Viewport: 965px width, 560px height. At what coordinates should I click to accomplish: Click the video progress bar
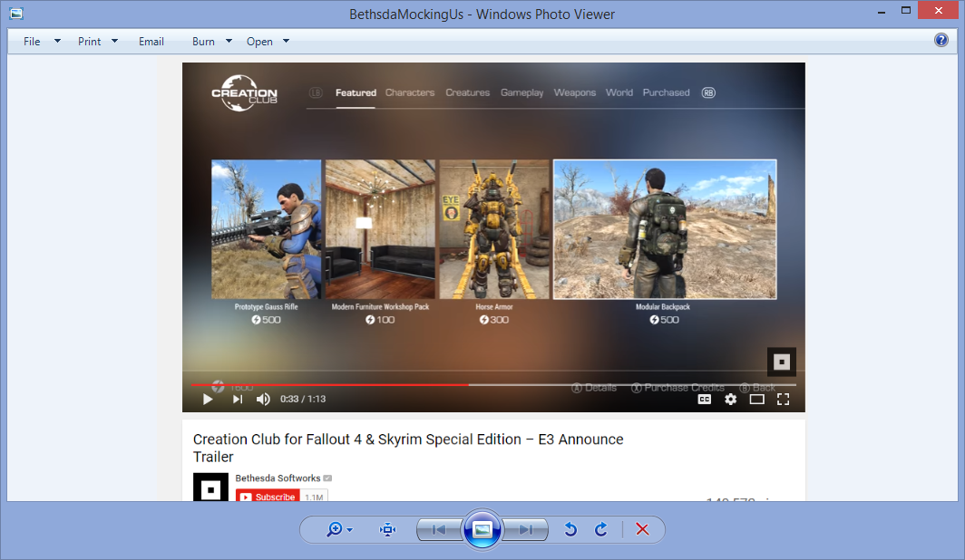coord(493,385)
